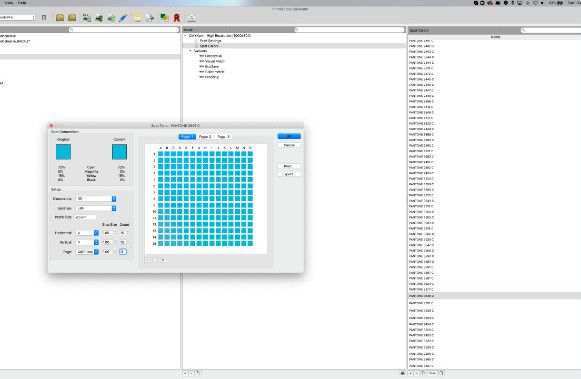Viewport: 581px width, 379px height.
Task: Select the Page 1 tab
Action: (187, 137)
